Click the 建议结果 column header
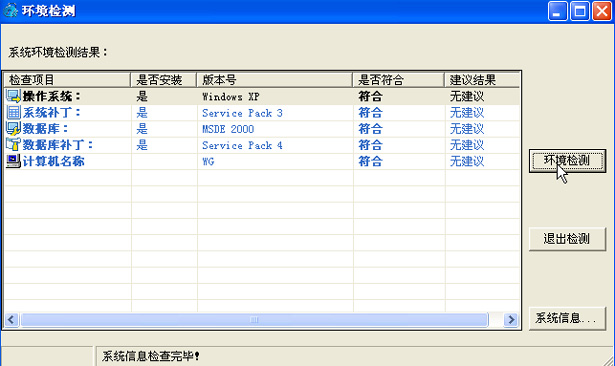The image size is (615, 366). 482,80
